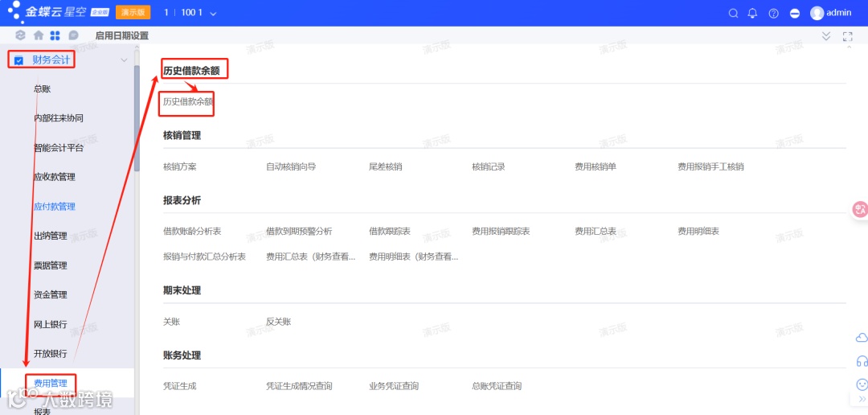Open 业务凭证查询 link
Image resolution: width=868 pixels, height=415 pixels.
(394, 385)
